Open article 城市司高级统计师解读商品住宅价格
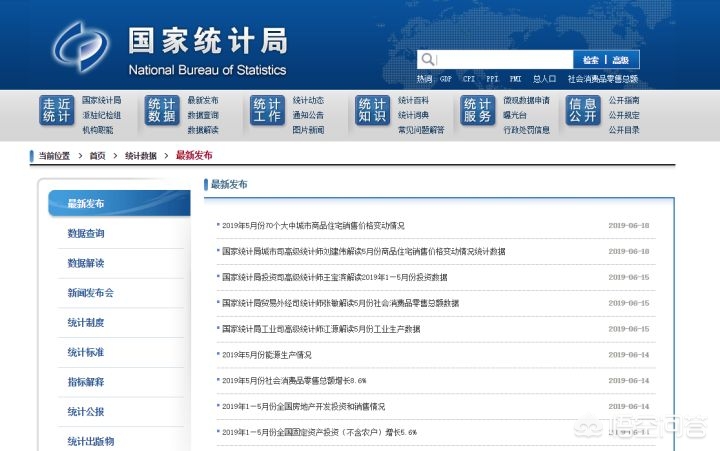This screenshot has width=720, height=451. pyautogui.click(x=364, y=251)
